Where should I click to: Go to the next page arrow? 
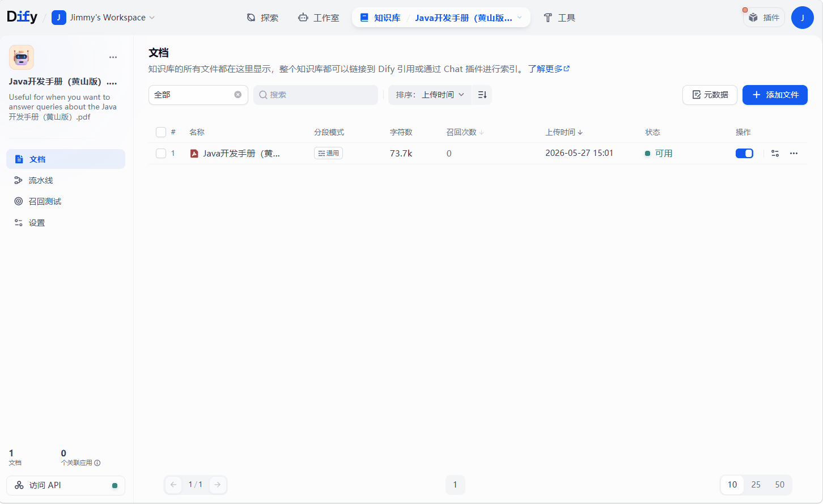[218, 485]
